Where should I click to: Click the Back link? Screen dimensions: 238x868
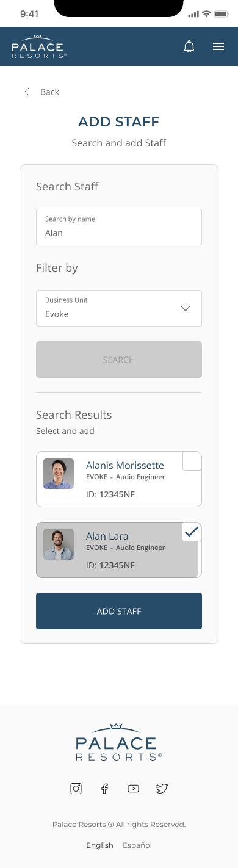(x=49, y=92)
